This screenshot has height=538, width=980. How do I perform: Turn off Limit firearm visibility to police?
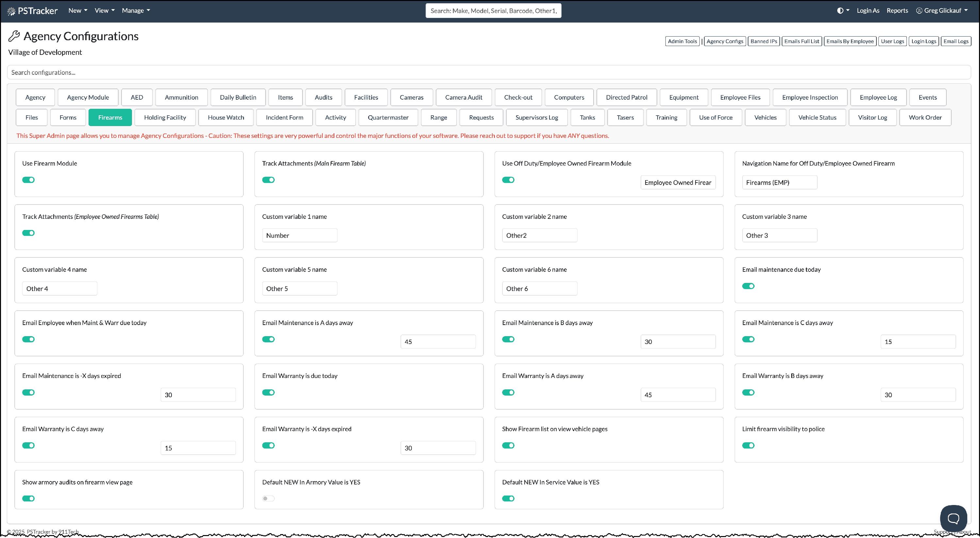[x=748, y=446]
